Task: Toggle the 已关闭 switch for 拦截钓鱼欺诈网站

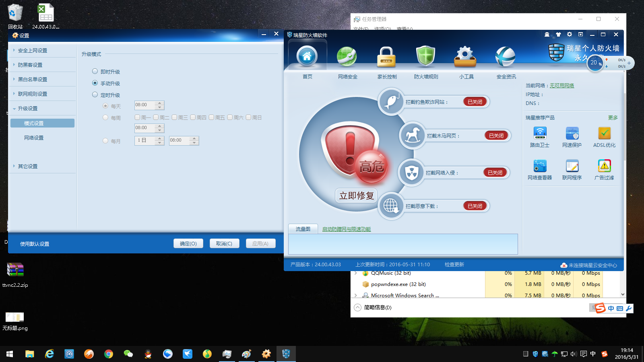Action: [x=475, y=102]
